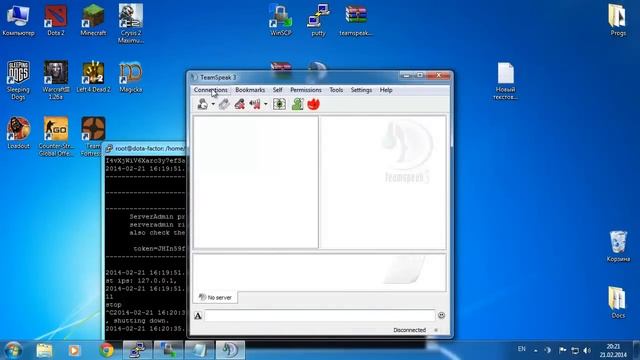The width and height of the screenshot is (640, 360).
Task: Open the Magicka desktop shortcut
Action: pyautogui.click(x=131, y=77)
